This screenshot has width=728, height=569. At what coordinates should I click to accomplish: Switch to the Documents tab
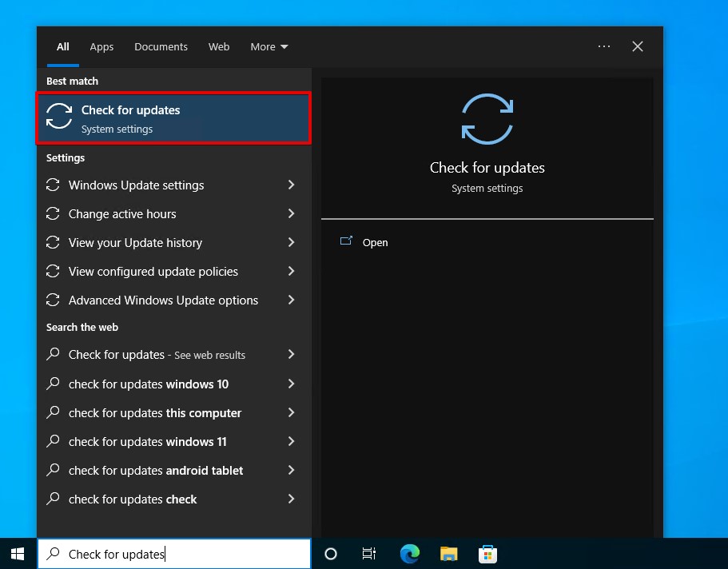click(161, 46)
